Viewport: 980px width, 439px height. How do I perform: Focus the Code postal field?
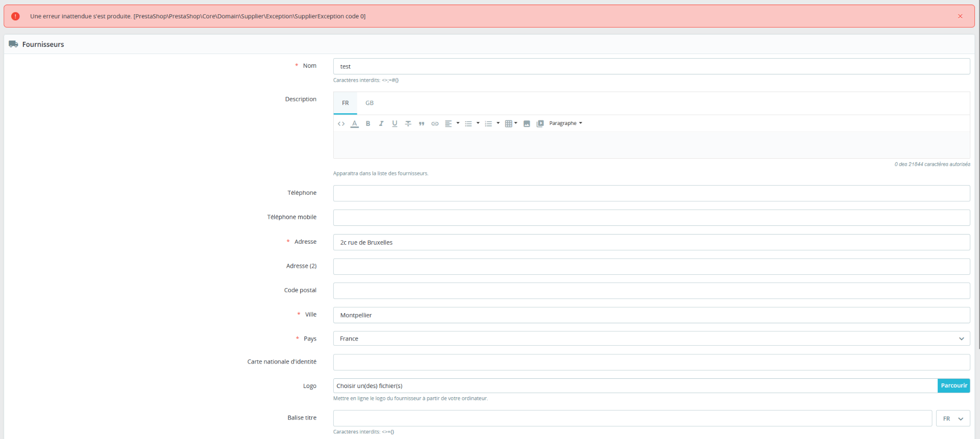[651, 291]
